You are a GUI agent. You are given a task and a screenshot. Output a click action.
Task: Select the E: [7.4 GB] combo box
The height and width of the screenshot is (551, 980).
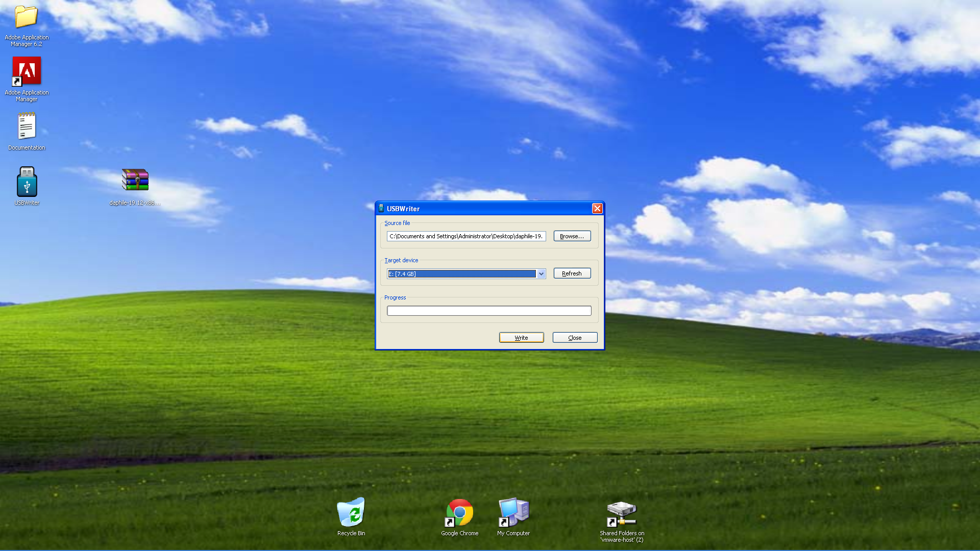click(x=461, y=274)
